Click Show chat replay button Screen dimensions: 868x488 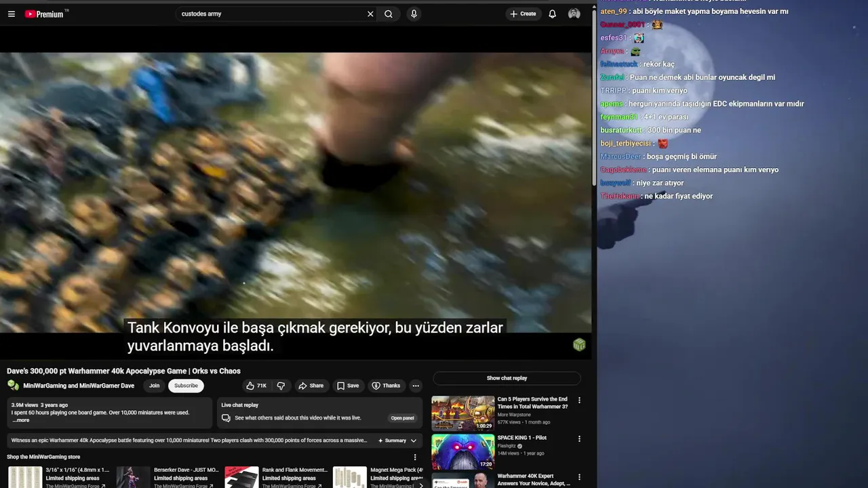(x=507, y=378)
